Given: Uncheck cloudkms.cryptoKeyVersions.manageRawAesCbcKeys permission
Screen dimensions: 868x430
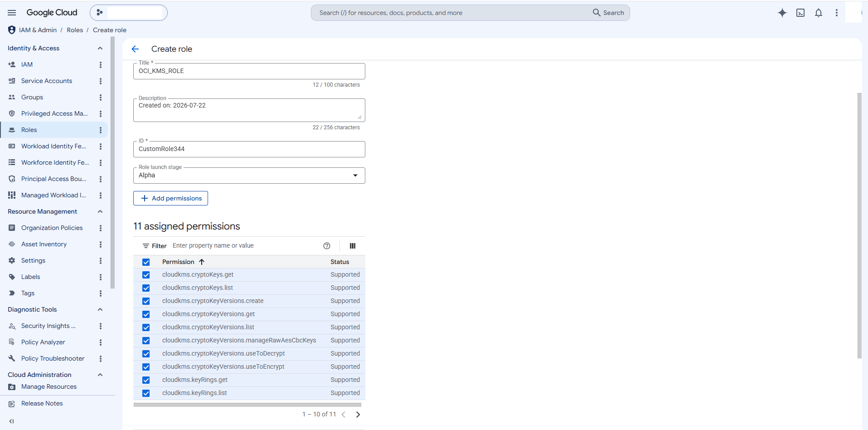Looking at the screenshot, I should 146,341.
